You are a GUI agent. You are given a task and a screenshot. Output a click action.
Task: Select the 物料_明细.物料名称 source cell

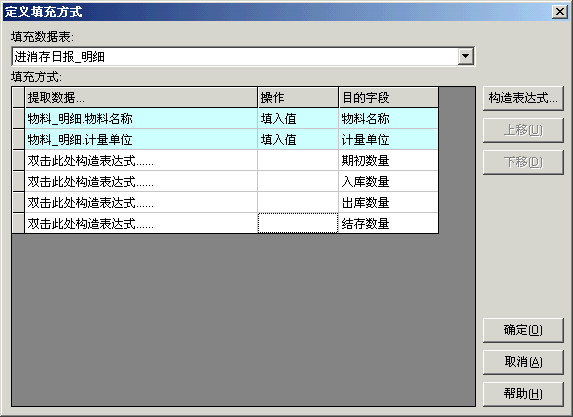pos(141,118)
